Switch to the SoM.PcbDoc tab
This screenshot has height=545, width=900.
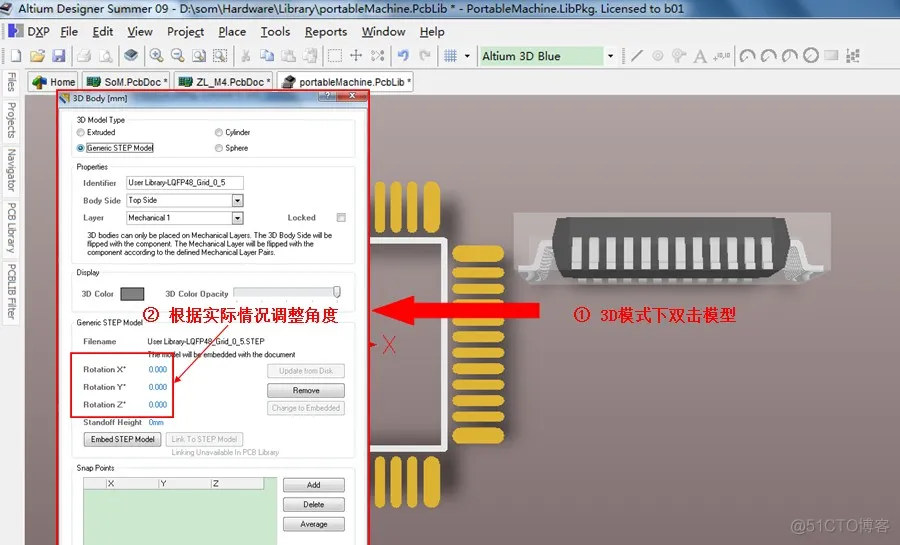(127, 82)
